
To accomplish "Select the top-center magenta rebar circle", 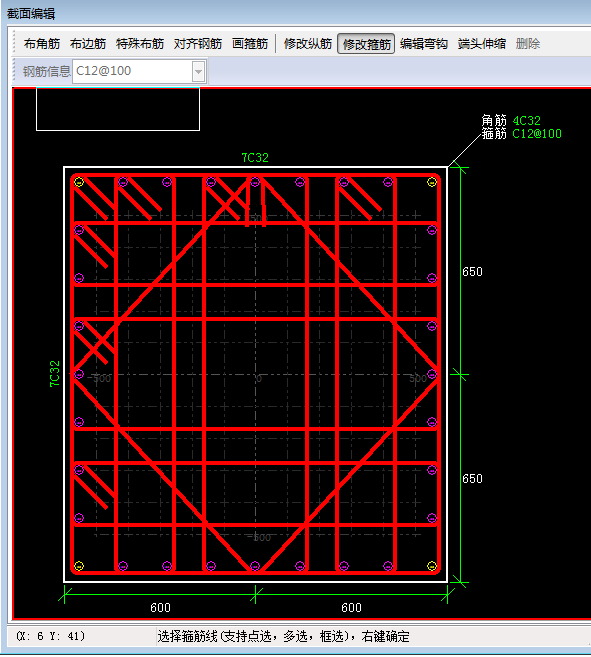I will point(255,182).
